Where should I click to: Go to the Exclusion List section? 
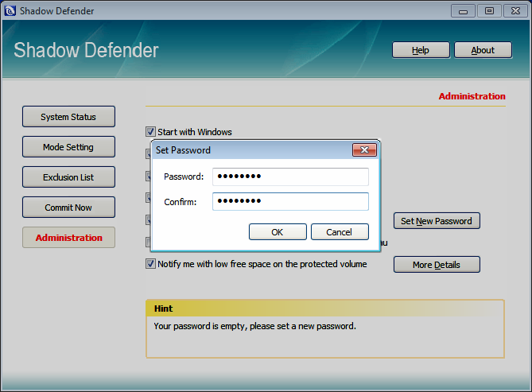[x=68, y=177]
